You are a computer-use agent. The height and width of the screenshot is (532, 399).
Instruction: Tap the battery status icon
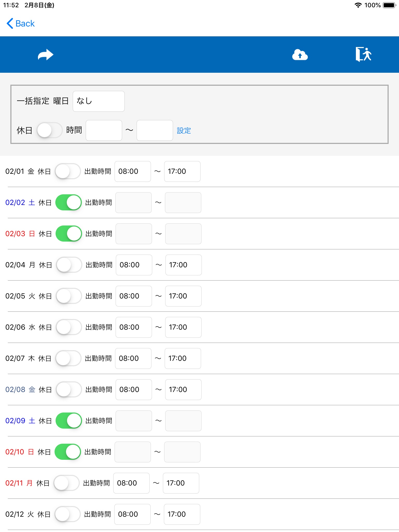[389, 5]
